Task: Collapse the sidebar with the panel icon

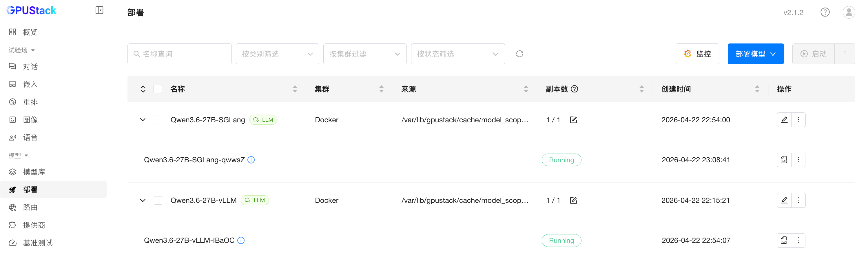Action: 99,10
